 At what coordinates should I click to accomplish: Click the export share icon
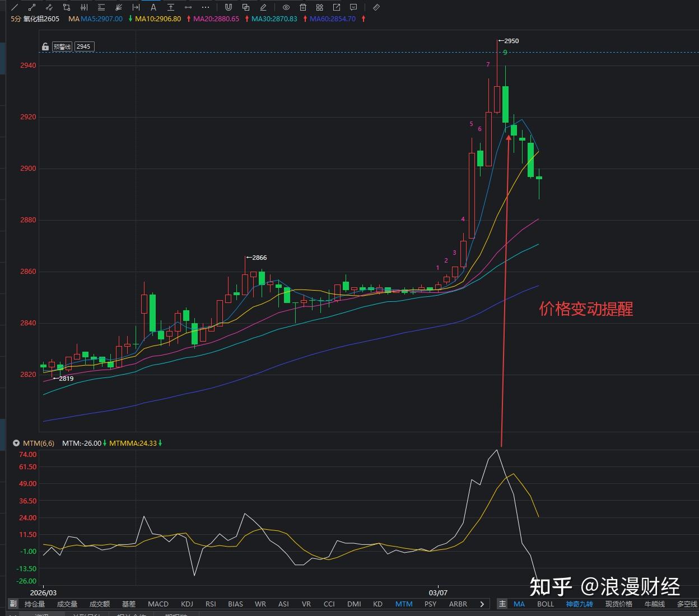point(337,7)
